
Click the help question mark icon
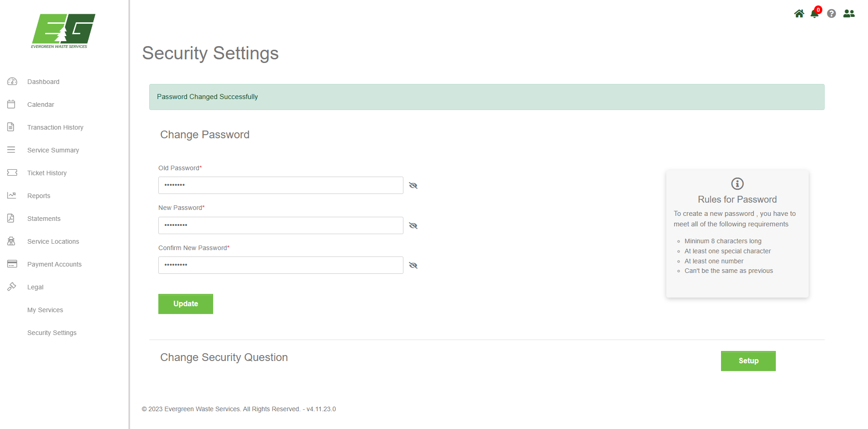point(831,14)
